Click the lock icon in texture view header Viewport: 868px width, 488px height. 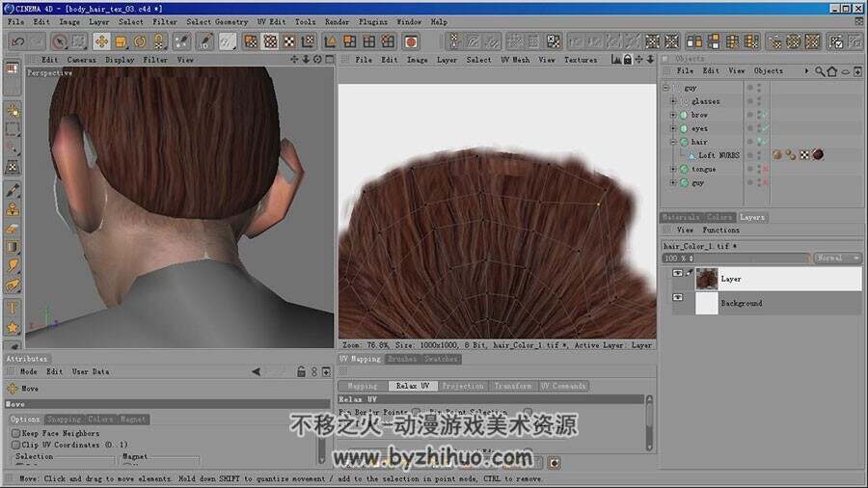[628, 59]
